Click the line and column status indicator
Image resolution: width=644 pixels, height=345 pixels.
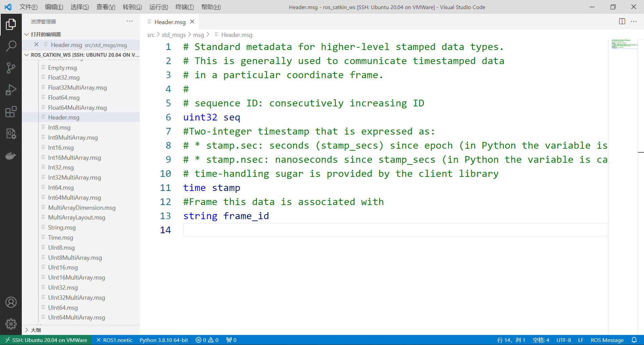click(511, 340)
